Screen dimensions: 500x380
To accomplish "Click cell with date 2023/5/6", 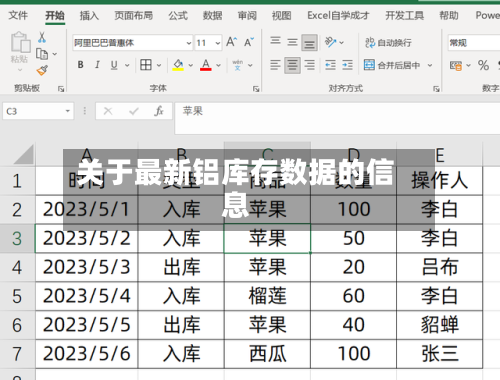I will [87, 354].
